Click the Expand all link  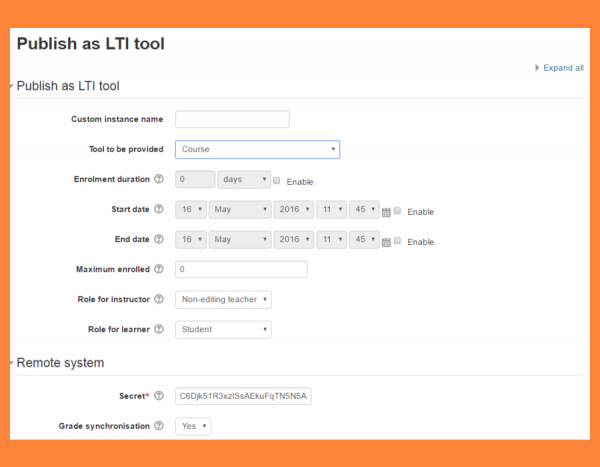[x=562, y=68]
